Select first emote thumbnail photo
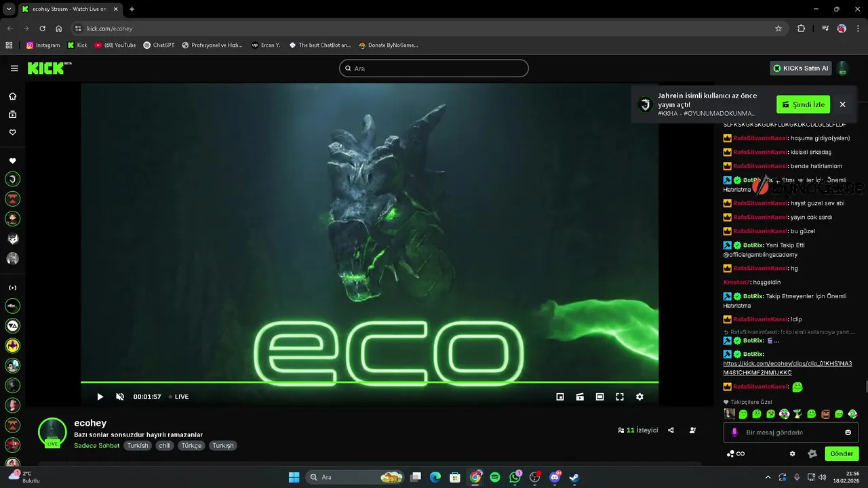 pyautogui.click(x=730, y=414)
